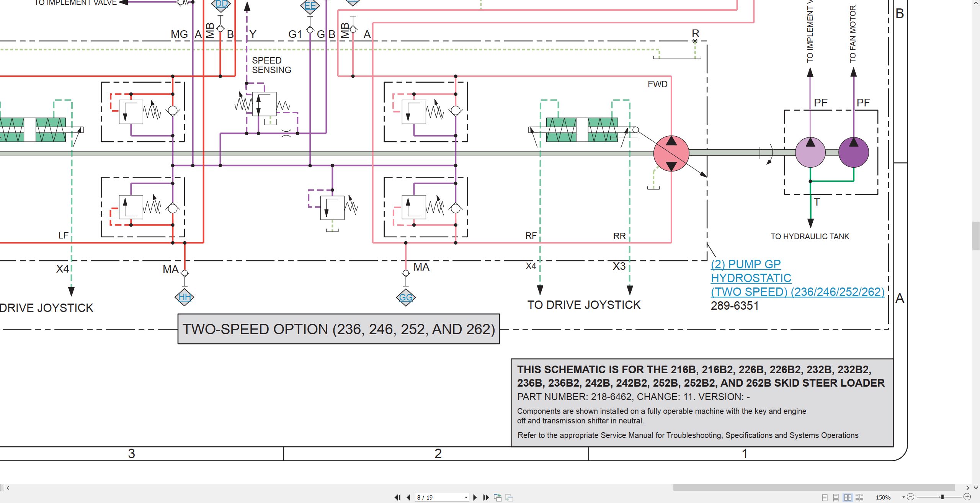Click the X3 port label
This screenshot has height=503, width=980.
coord(619,266)
